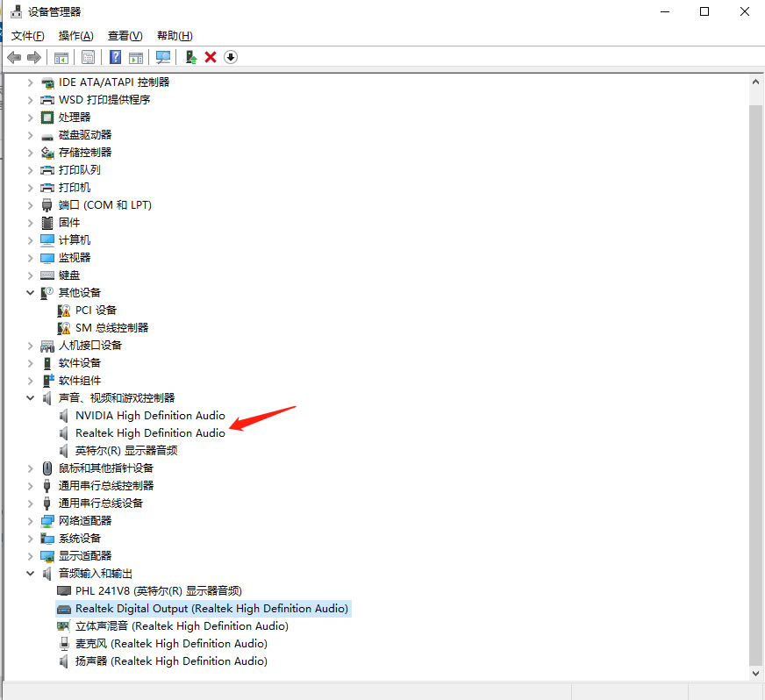Screen dimensions: 765x700
Task: Click show/hide console tree toolbar icon
Action: [x=61, y=58]
